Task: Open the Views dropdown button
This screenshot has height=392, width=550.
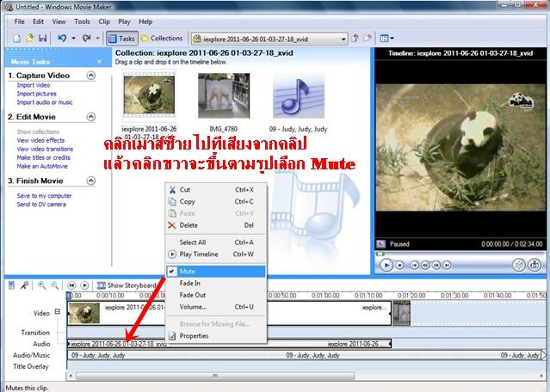Action: click(387, 38)
